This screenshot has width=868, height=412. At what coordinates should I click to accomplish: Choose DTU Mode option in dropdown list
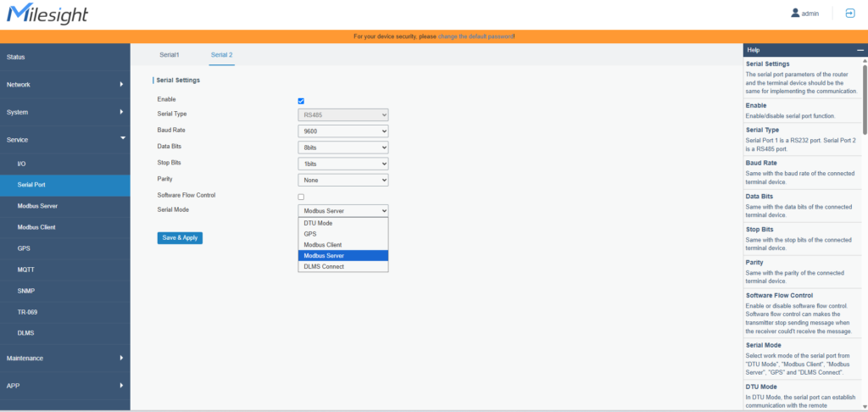(x=342, y=223)
